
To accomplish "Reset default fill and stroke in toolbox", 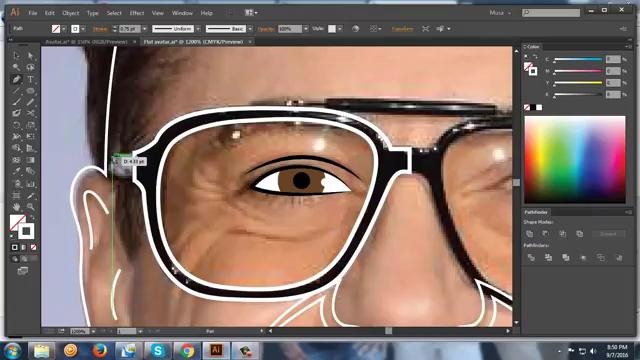I will click(x=11, y=236).
